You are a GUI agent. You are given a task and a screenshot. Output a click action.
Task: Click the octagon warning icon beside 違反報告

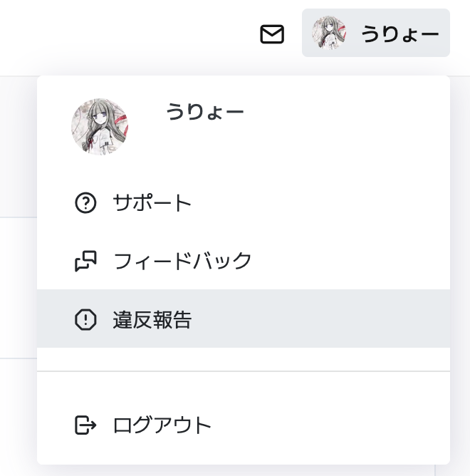tap(85, 320)
